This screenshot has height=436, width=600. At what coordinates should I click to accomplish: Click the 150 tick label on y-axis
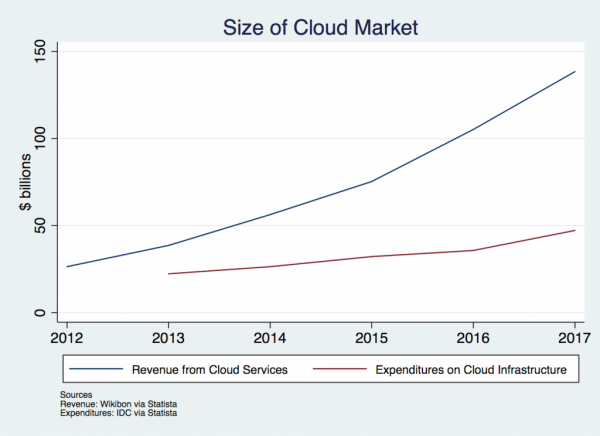point(46,51)
